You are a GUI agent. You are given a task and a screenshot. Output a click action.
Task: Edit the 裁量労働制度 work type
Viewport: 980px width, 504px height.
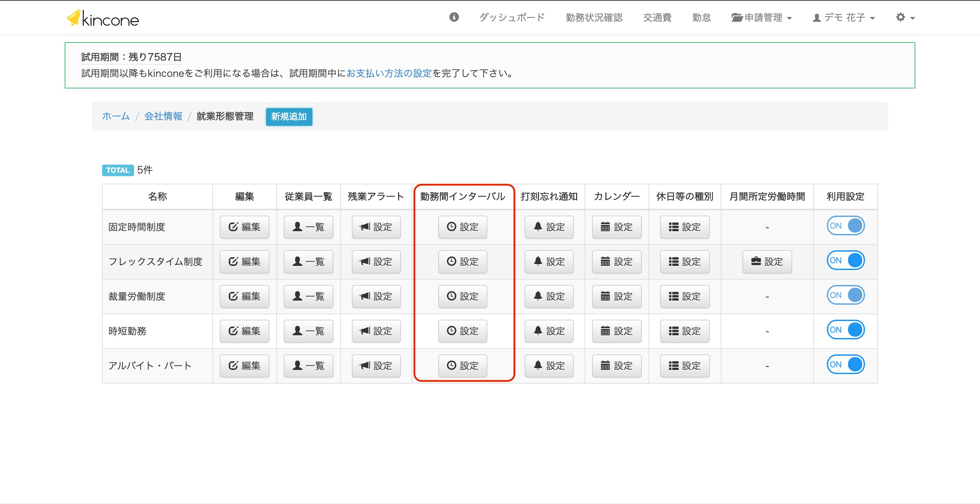(x=244, y=296)
